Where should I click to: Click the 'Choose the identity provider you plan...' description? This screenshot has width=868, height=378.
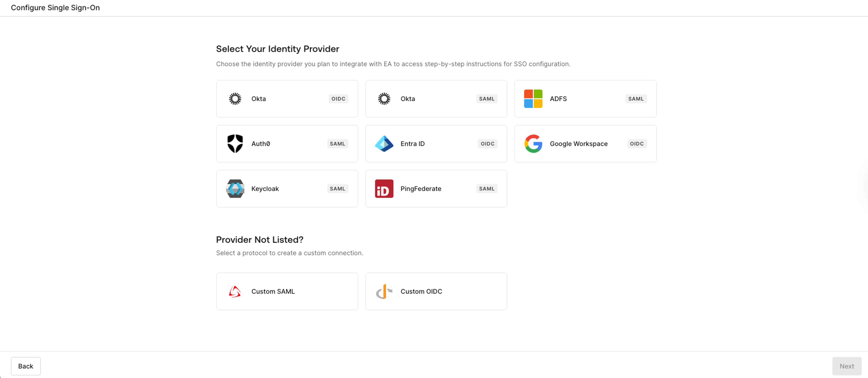coord(393,64)
